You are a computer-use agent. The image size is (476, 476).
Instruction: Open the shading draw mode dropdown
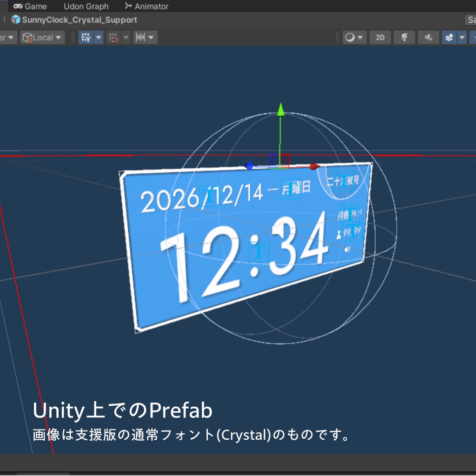click(x=355, y=38)
